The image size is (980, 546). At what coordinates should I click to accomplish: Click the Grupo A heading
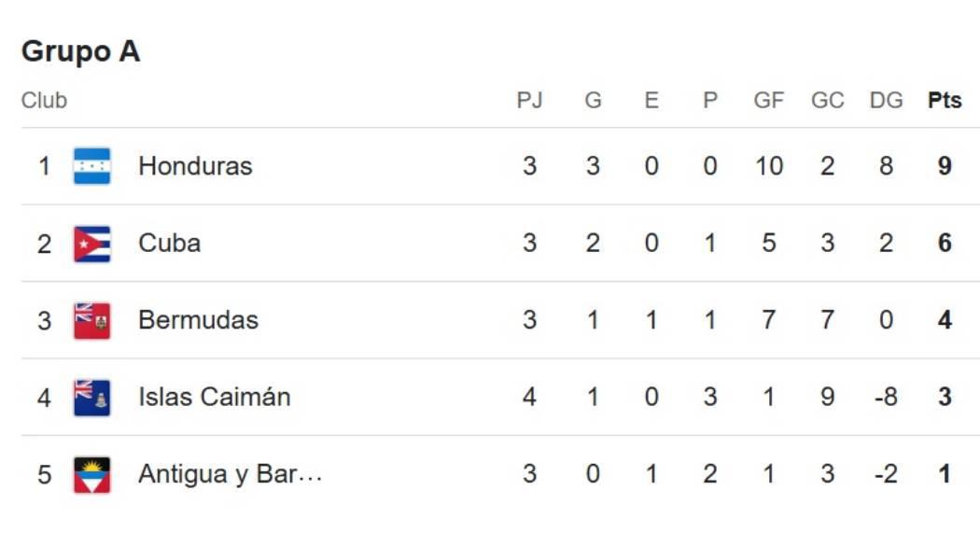point(80,51)
